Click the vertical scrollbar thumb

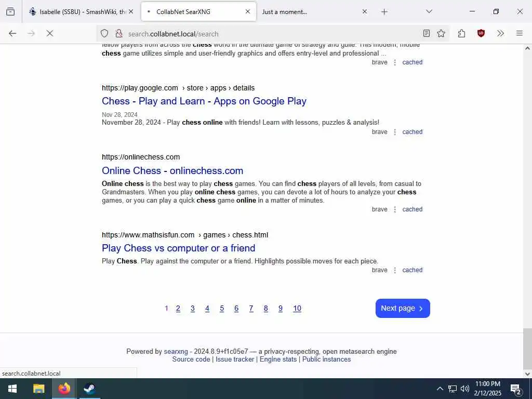coord(527,349)
